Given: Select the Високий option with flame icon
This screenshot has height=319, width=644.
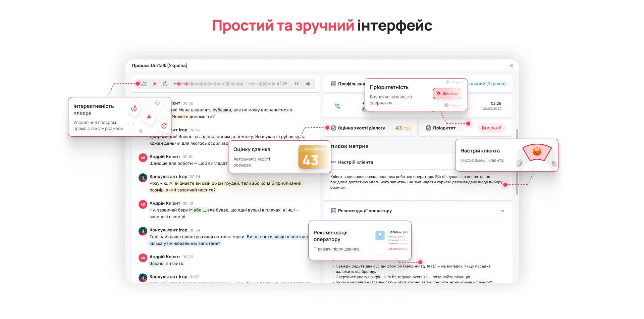Looking at the screenshot, I should coord(447,94).
